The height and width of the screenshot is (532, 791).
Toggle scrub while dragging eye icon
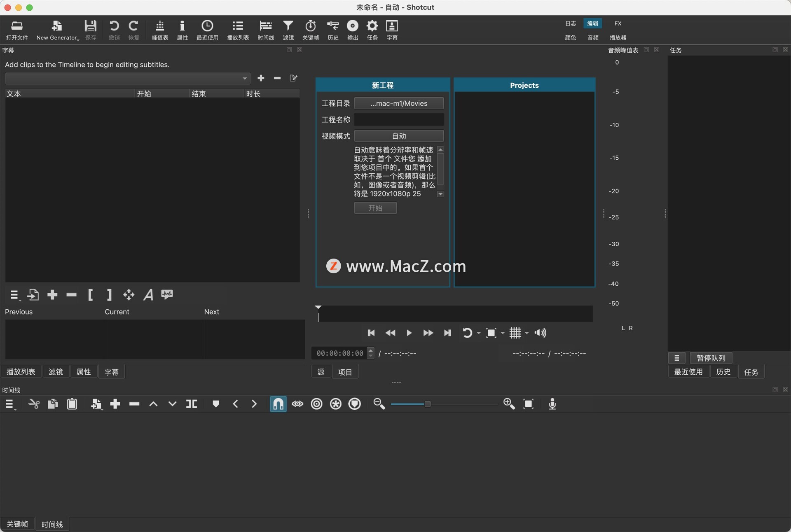[x=297, y=404]
